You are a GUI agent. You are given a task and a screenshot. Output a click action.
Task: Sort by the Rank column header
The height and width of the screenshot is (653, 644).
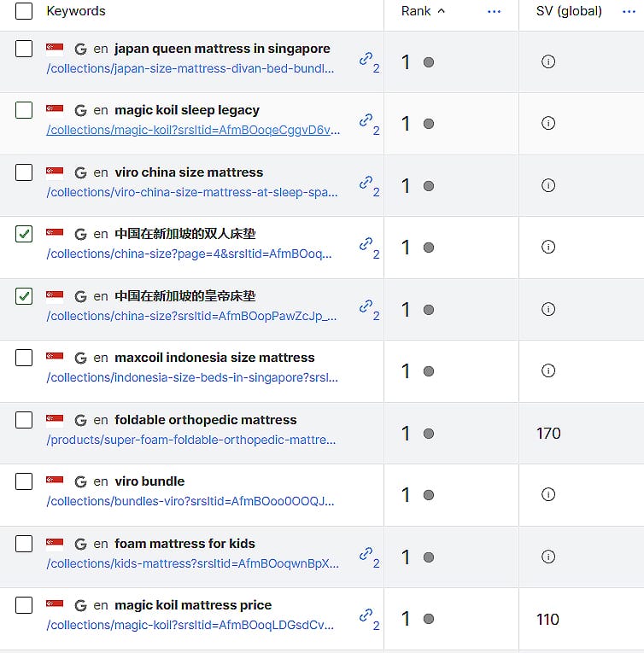[423, 11]
